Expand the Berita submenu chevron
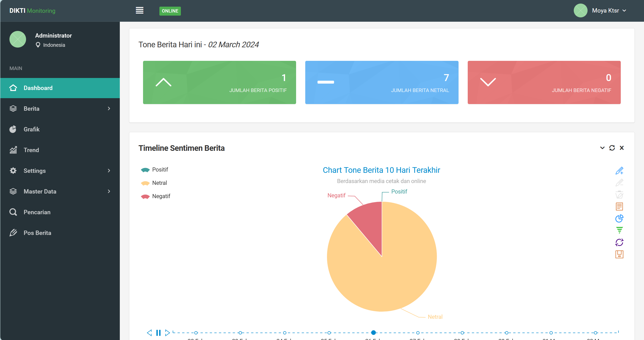The image size is (644, 340). 109,109
